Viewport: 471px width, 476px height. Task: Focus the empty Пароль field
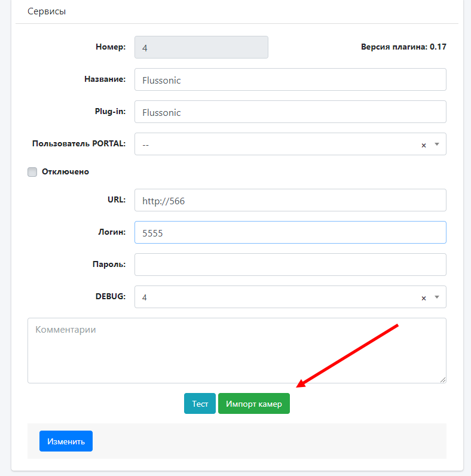(x=290, y=265)
